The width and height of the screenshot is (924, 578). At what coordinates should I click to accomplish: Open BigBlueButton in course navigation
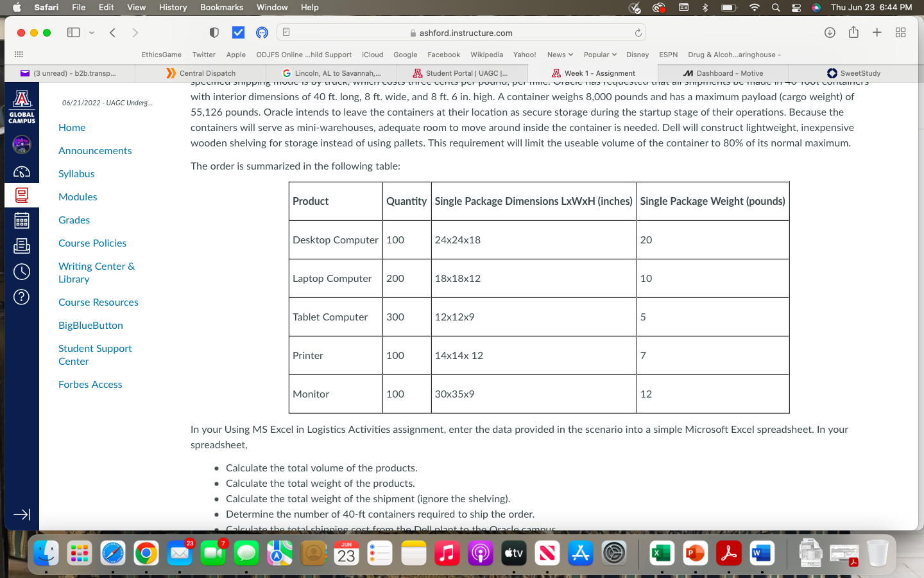pyautogui.click(x=90, y=325)
